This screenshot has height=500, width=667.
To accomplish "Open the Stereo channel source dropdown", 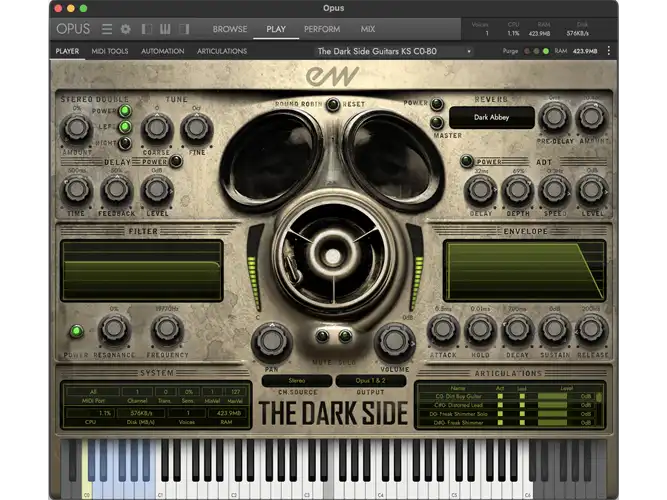I will pyautogui.click(x=297, y=380).
